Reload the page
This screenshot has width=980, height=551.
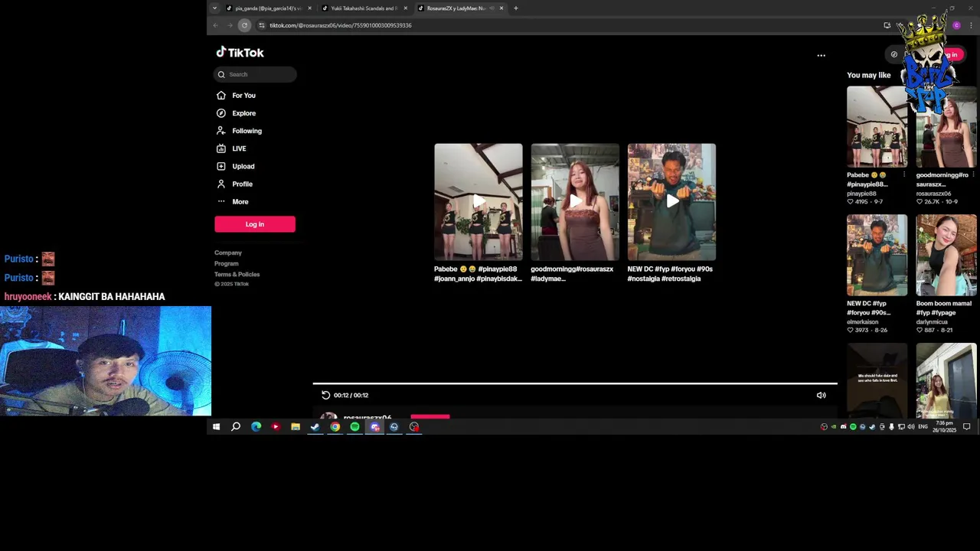click(x=244, y=25)
